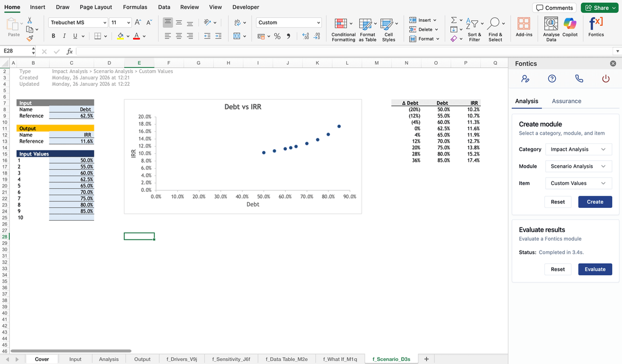The width and height of the screenshot is (622, 364).
Task: Click the Name Box showing E28
Action: [x=17, y=51]
